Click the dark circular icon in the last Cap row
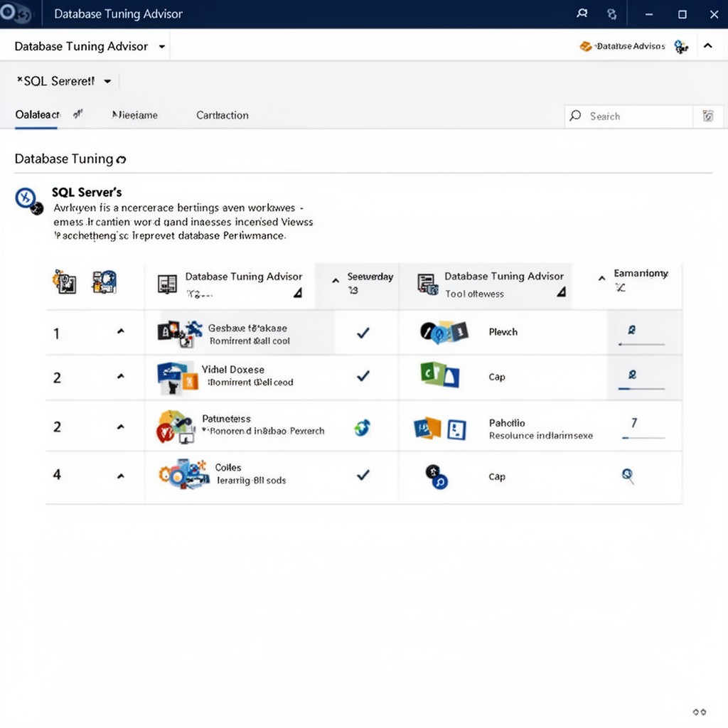The image size is (728, 728). 437,477
